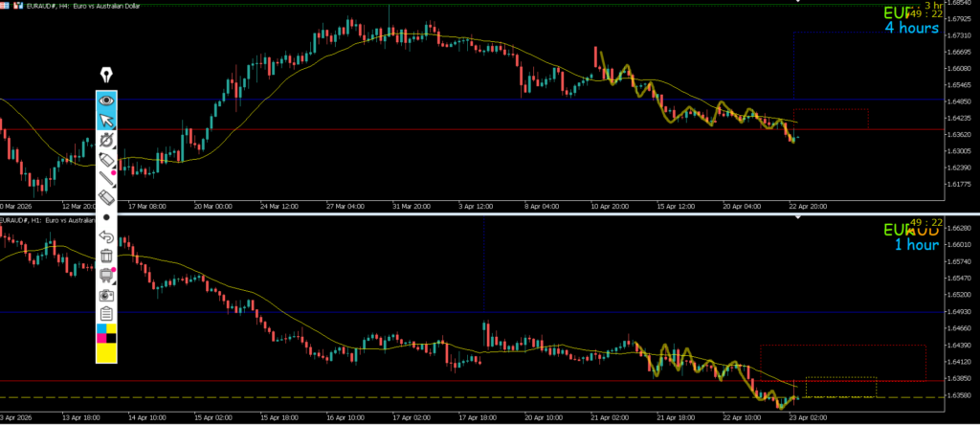Select the arrow cursor tool
The width and height of the screenshot is (980, 425).
[106, 120]
